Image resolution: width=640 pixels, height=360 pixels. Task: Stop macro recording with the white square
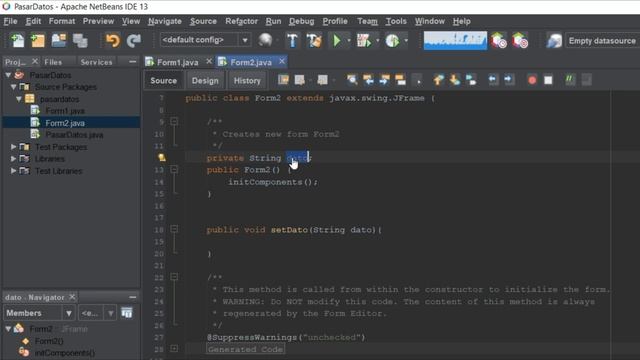(548, 80)
